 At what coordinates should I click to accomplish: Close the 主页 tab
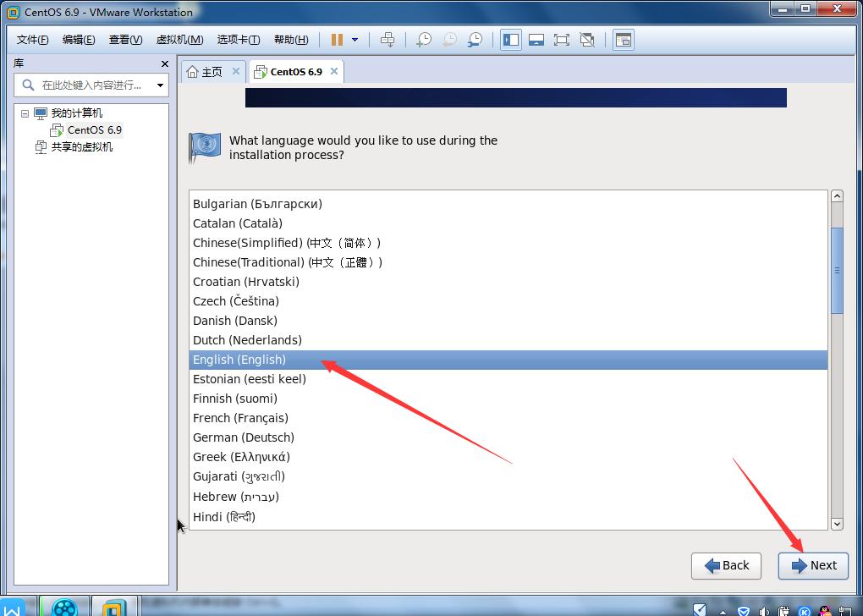coord(235,71)
